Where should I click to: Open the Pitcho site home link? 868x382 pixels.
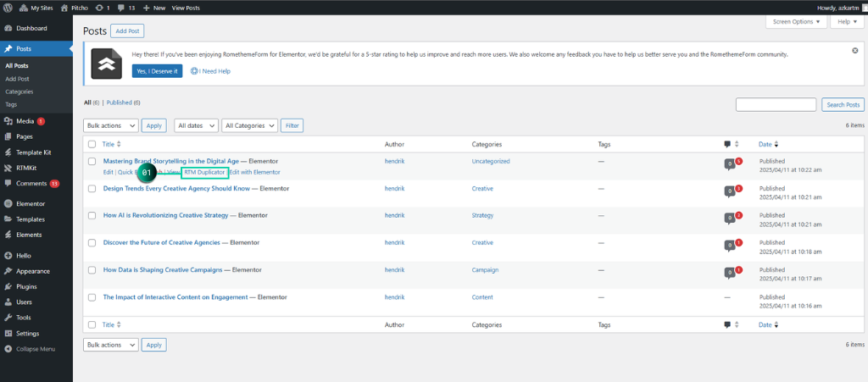click(x=74, y=8)
